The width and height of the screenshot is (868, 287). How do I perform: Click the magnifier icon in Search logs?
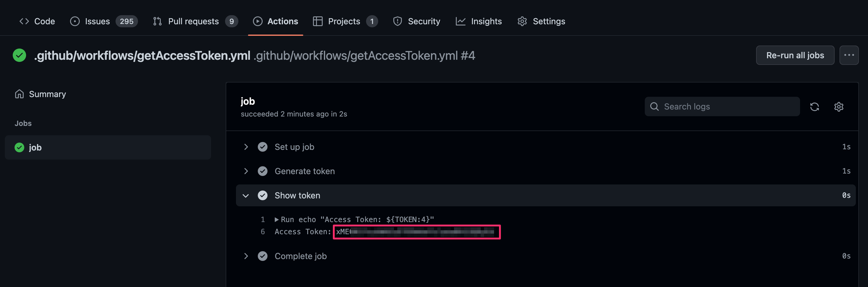654,106
